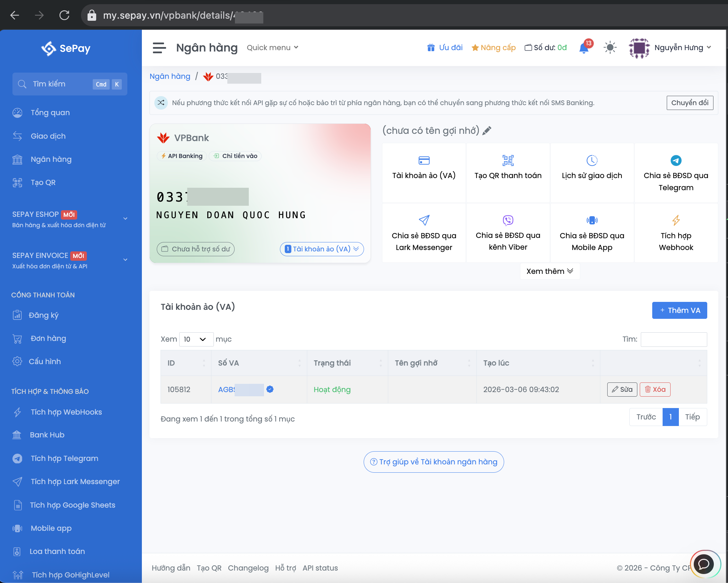Edit nickname with the pencil icon
This screenshot has height=583, width=728.
pos(487,131)
